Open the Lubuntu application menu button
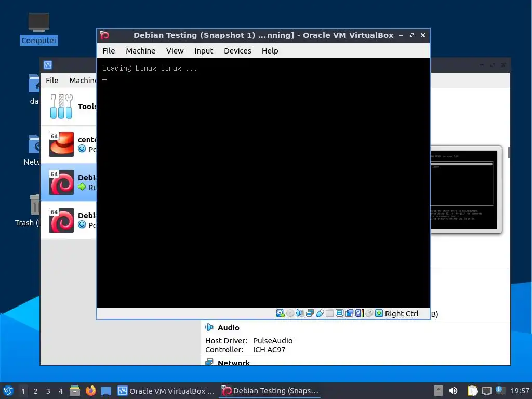The width and height of the screenshot is (532, 399). [8, 391]
